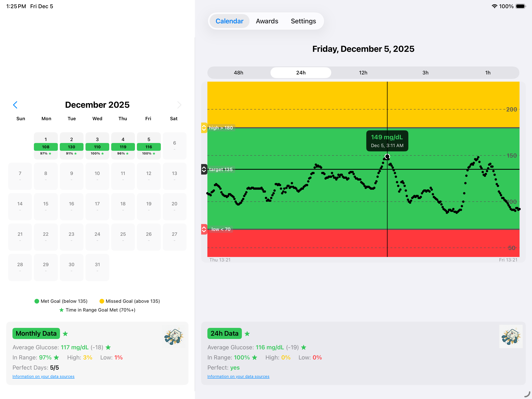The image size is (532, 399).
Task: Click the green star in Time in Range legend
Action: pyautogui.click(x=62, y=310)
